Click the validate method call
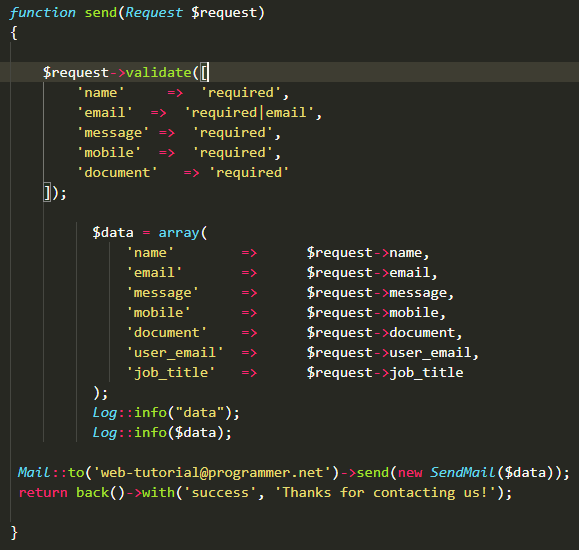Image resolution: width=579 pixels, height=550 pixels. click(158, 72)
